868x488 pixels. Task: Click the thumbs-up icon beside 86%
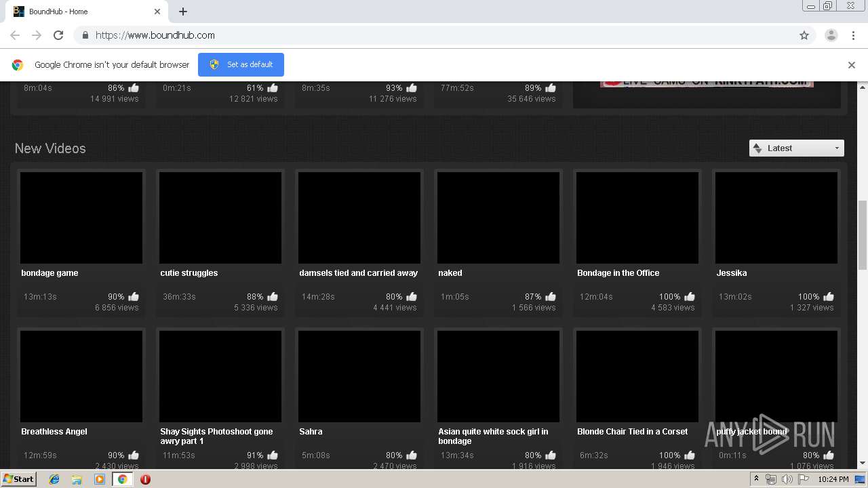[x=134, y=88]
